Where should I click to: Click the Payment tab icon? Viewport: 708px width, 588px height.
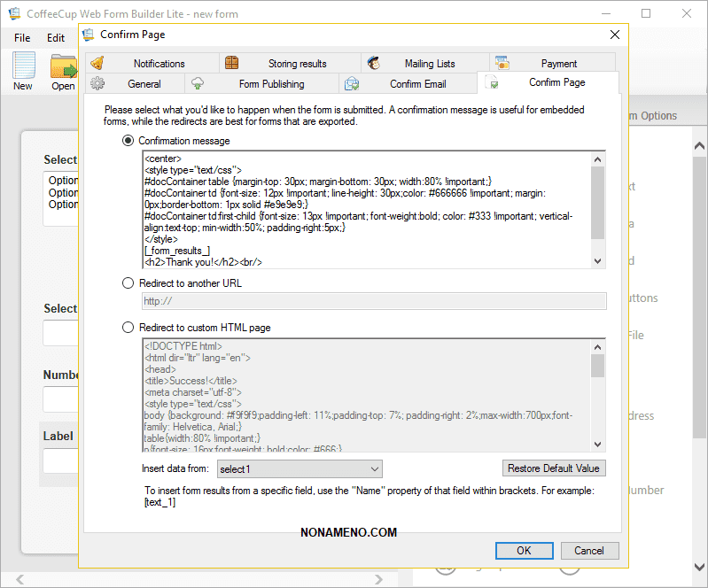click(x=502, y=63)
